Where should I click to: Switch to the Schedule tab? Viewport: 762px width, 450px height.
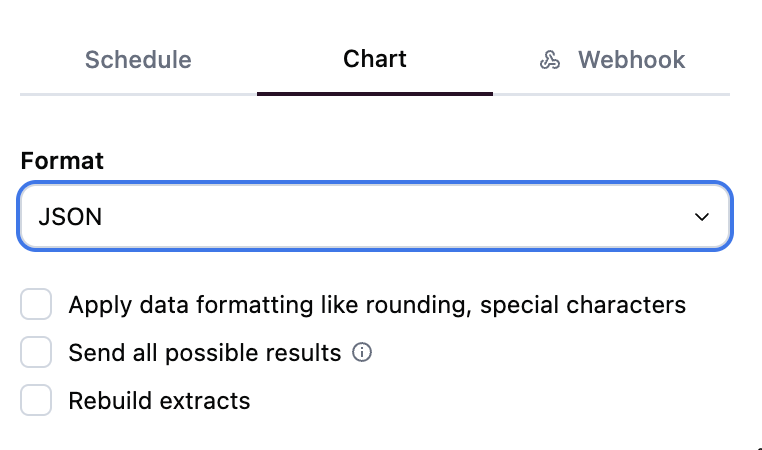[138, 59]
